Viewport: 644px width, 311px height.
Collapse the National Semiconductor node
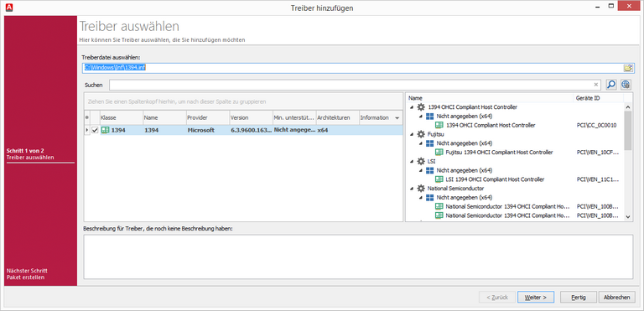(x=412, y=188)
